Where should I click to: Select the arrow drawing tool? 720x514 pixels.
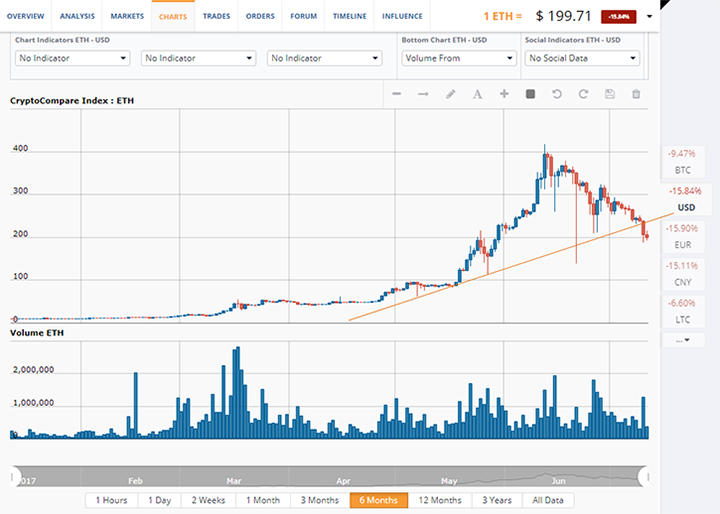coord(423,94)
